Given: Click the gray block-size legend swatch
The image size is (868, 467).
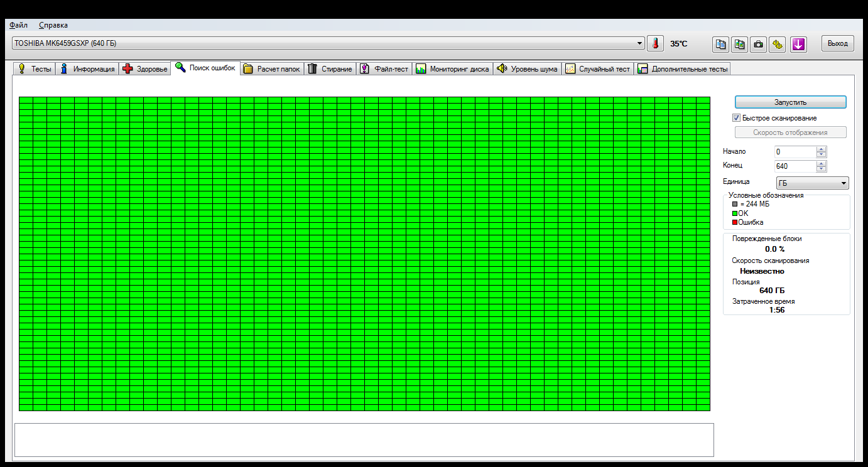Looking at the screenshot, I should [735, 204].
